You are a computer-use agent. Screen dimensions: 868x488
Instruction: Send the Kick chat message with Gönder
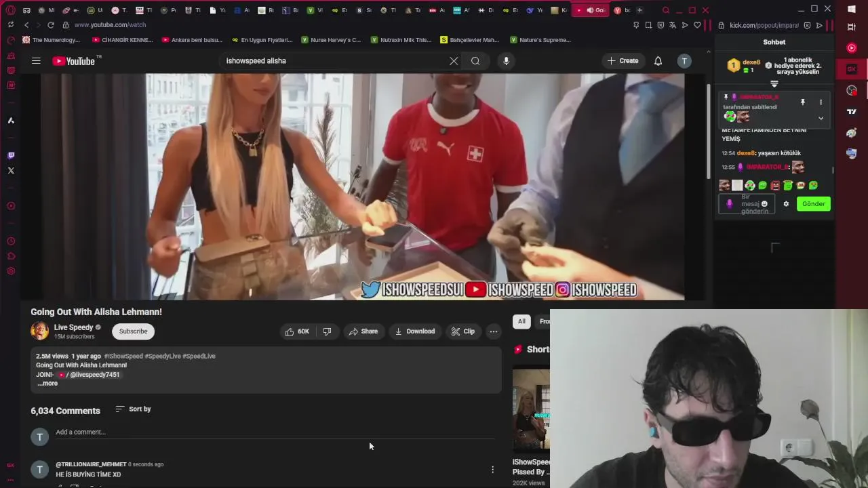(813, 204)
